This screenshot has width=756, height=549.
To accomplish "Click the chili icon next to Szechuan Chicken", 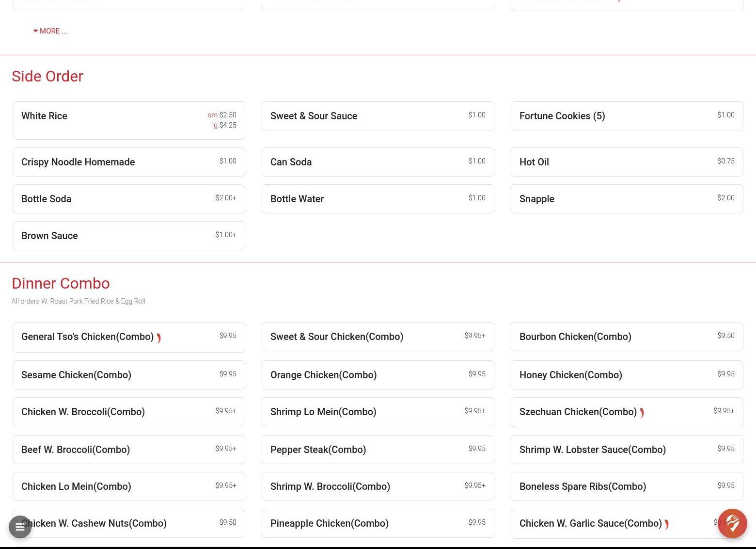I will click(x=642, y=413).
